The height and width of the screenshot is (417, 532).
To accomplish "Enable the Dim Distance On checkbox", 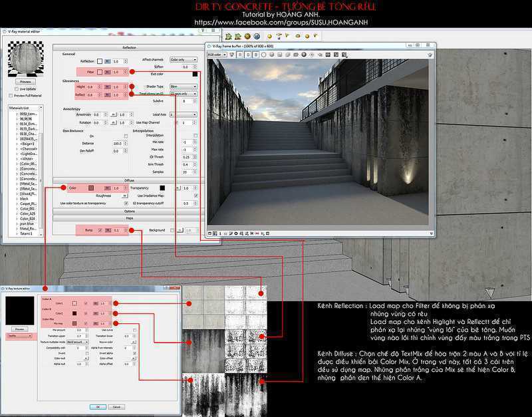I will (126, 136).
